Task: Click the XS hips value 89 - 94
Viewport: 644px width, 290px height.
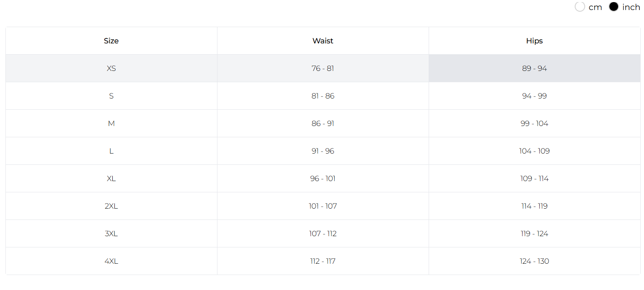Action: (x=535, y=68)
